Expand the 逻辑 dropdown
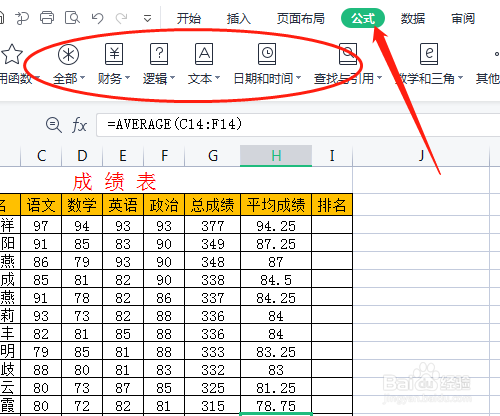This screenshot has width=500, height=416. [172, 78]
